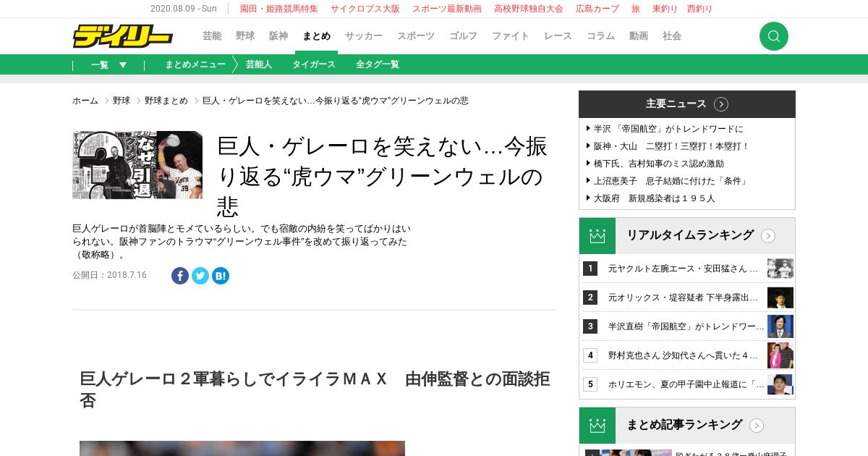Image resolution: width=868 pixels, height=456 pixels.
Task: Select the まとめ navigation tab
Action: [316, 36]
